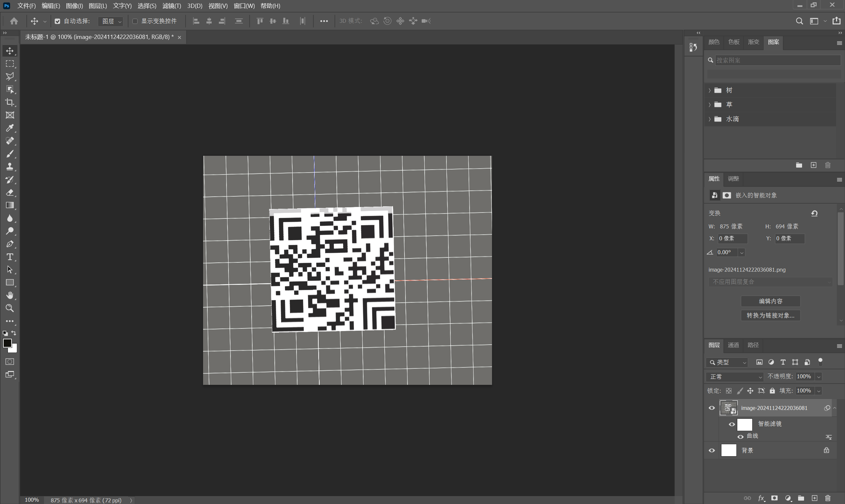
Task: Click the Home icon in options bar
Action: point(14,21)
